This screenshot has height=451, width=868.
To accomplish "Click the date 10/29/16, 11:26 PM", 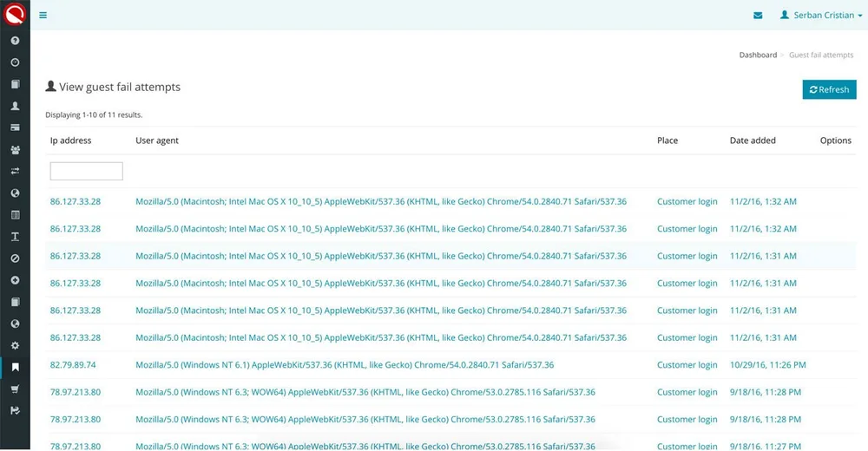I will click(768, 365).
